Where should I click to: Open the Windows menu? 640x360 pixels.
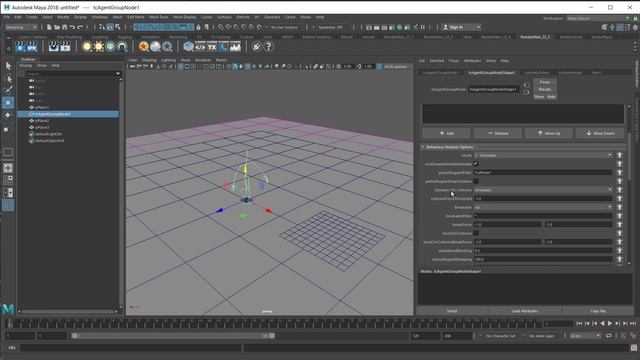[x=100, y=17]
